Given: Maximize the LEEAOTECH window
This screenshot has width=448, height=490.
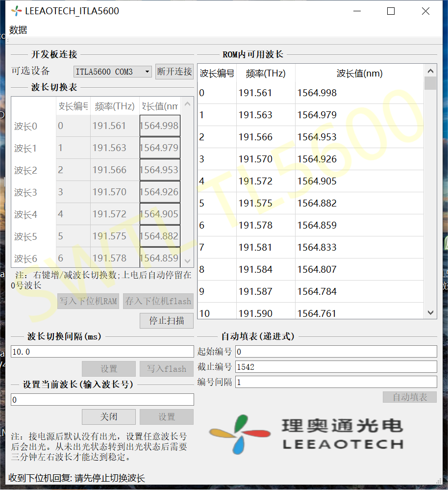Looking at the screenshot, I should [x=391, y=11].
